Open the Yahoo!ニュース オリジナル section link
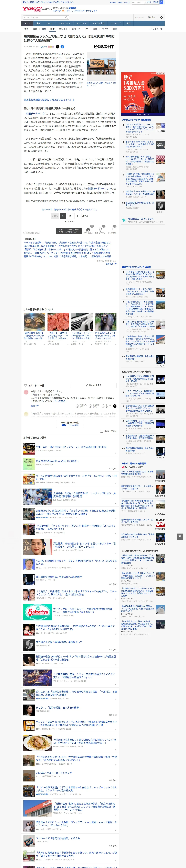Screen dimensions: 186x868 (141, 219)
